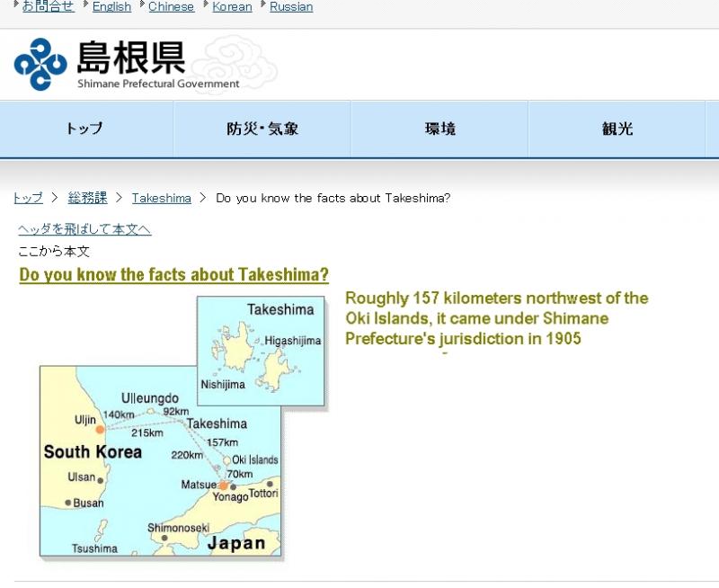Open Takeshima breadcrumb link
The width and height of the screenshot is (719, 588).
(161, 198)
